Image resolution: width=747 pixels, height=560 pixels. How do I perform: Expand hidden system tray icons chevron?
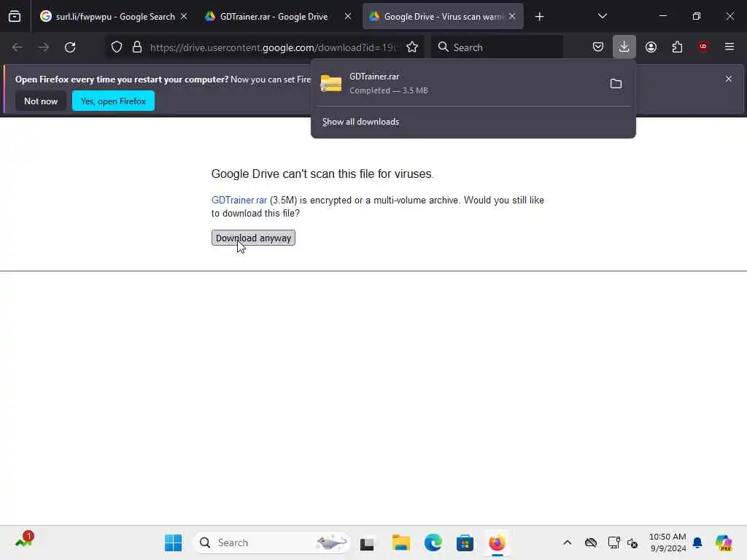pyautogui.click(x=567, y=542)
